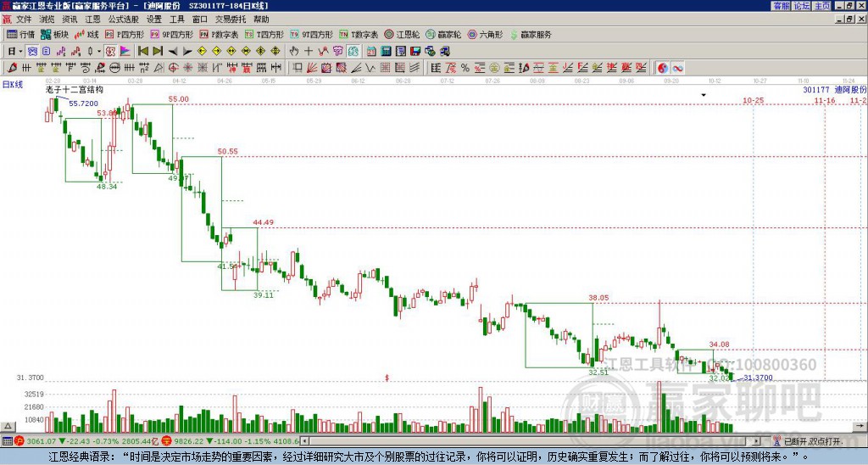Select the hand pan tool
Viewport: 868px width, 465px height.
(x=293, y=51)
